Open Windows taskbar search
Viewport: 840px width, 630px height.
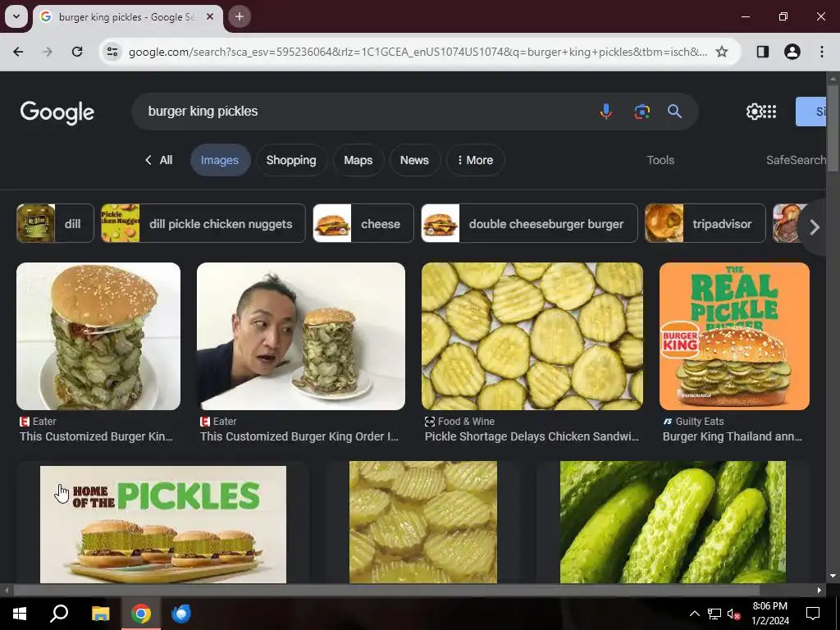tap(59, 614)
